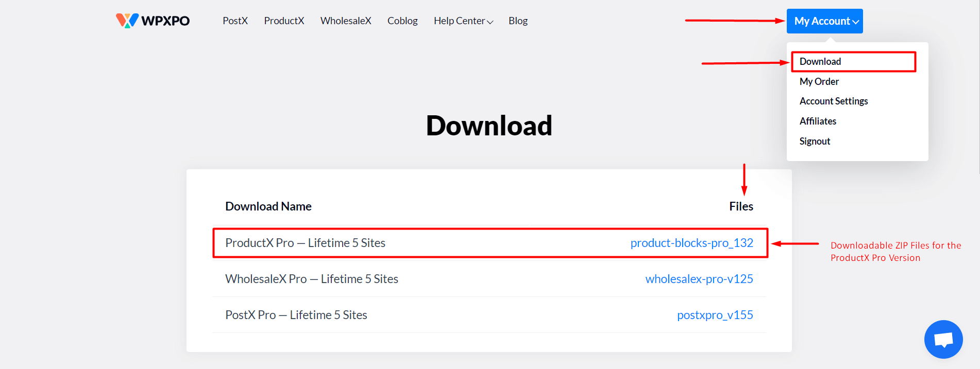Open the WholesaleX nav link
The height and width of the screenshot is (369, 980).
tap(346, 21)
